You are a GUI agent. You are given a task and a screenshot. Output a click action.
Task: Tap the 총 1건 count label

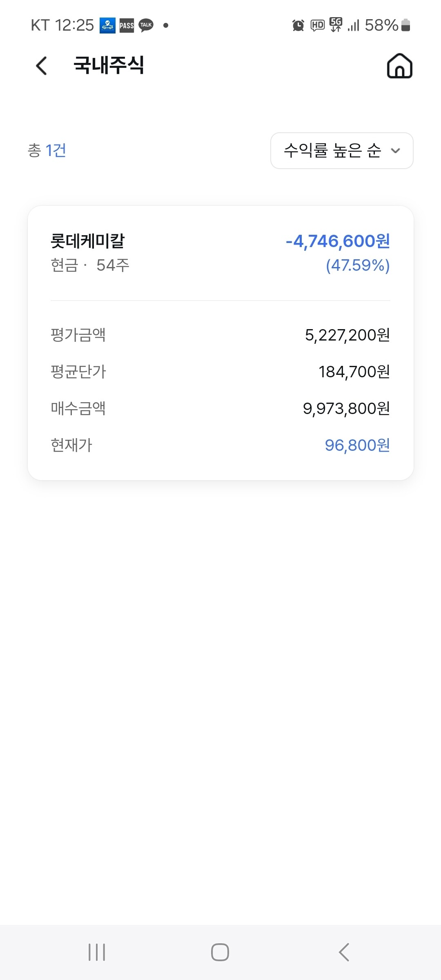[47, 150]
